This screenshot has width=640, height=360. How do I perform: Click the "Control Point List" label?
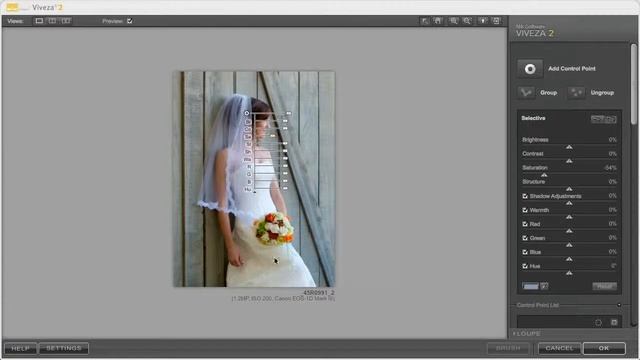(x=538, y=305)
